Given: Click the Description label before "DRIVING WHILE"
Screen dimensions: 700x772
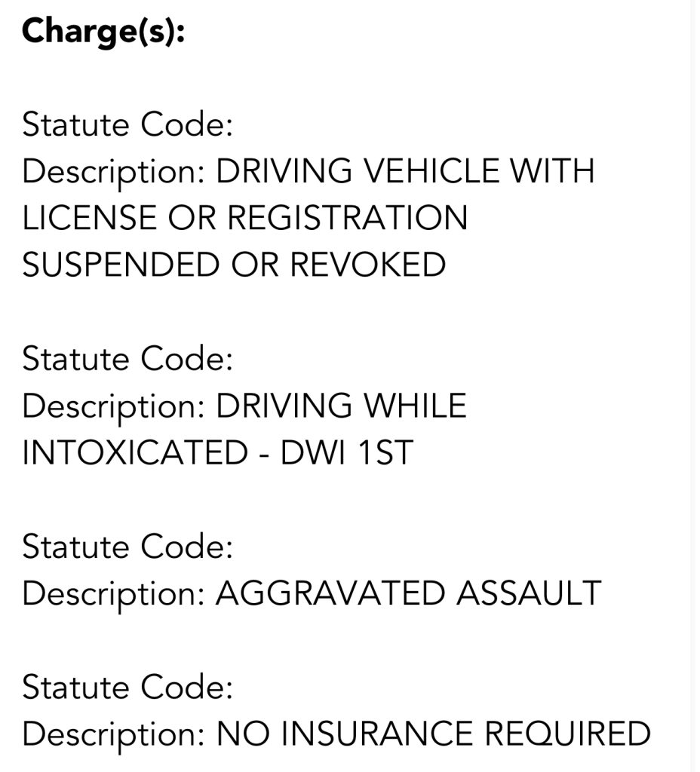Looking at the screenshot, I should click(x=113, y=406).
